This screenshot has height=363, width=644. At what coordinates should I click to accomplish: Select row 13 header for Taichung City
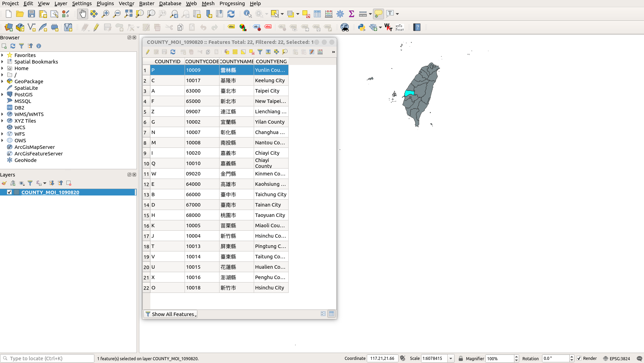146,194
